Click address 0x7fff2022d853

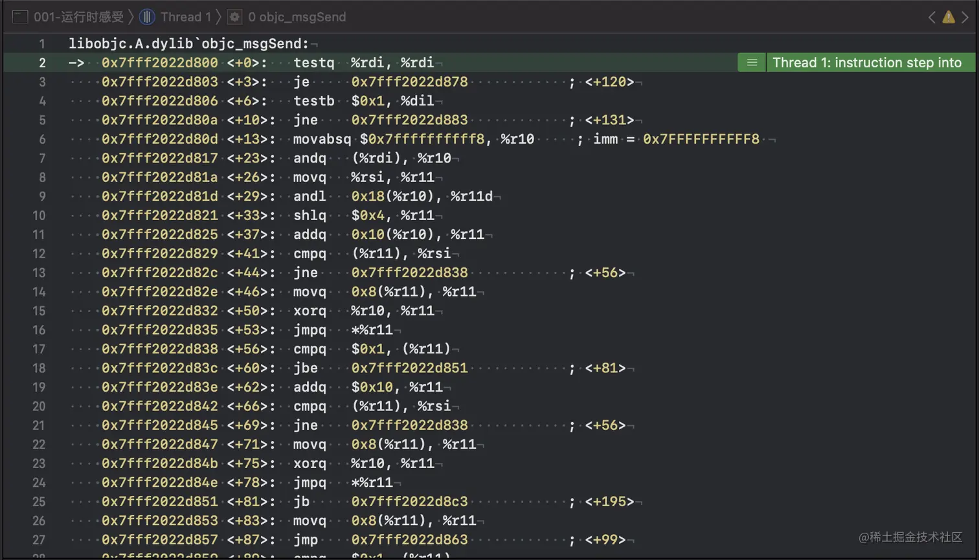pyautogui.click(x=160, y=521)
